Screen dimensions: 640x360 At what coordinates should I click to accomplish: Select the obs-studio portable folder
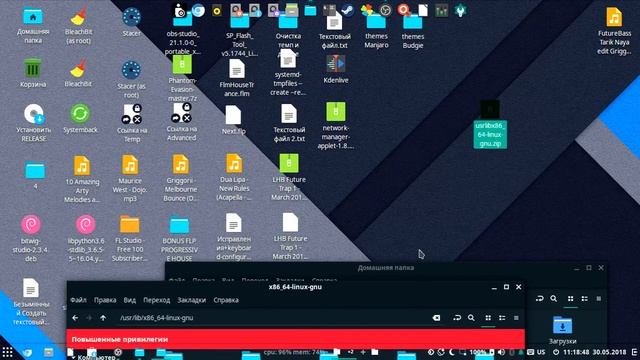182,34
